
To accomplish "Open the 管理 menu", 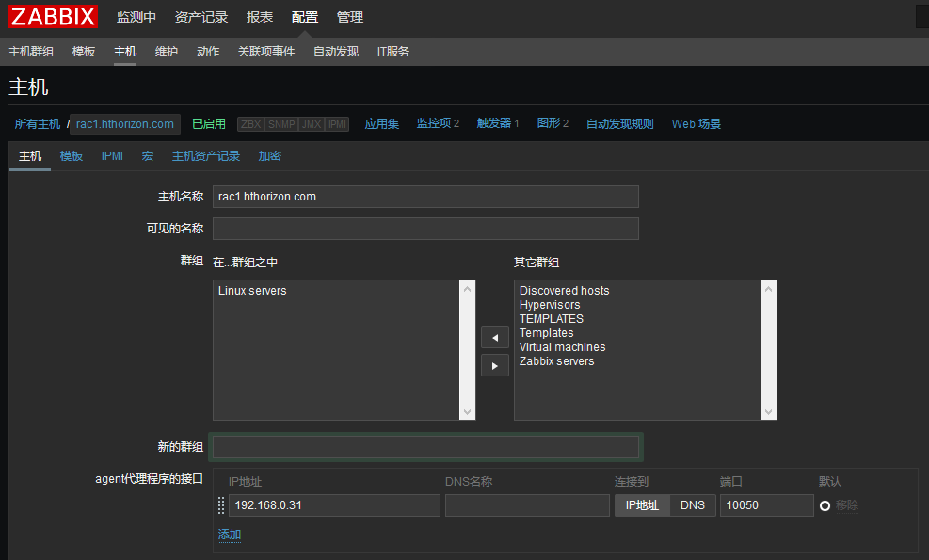I will [350, 17].
